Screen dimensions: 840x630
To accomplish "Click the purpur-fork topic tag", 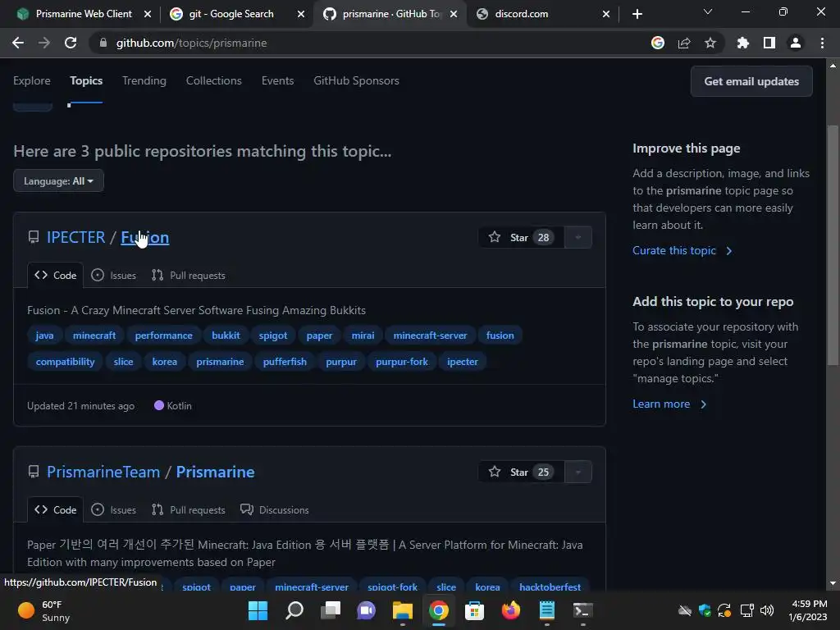I will click(402, 362).
